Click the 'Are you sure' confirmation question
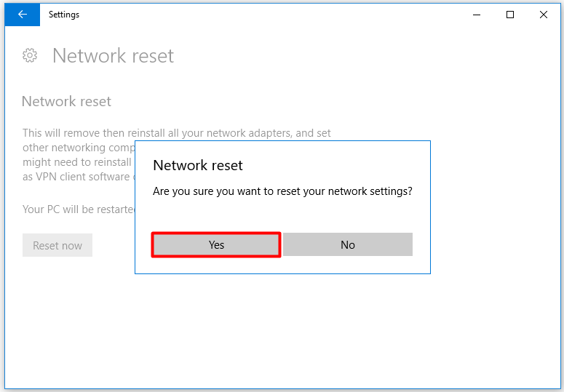 point(282,191)
